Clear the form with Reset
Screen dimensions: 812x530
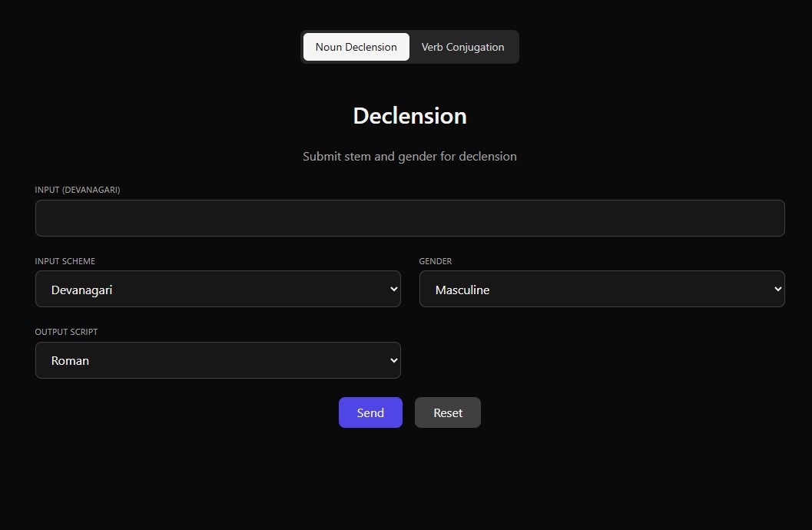[447, 412]
